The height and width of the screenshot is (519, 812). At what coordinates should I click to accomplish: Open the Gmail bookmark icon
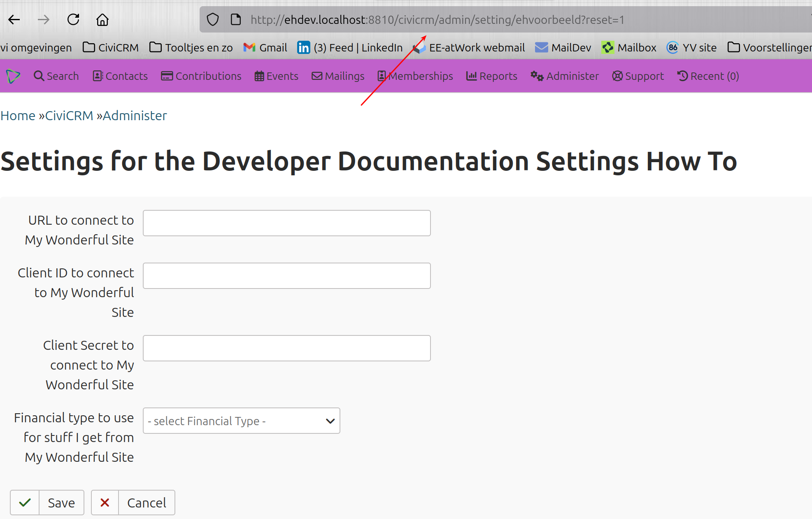pos(249,47)
